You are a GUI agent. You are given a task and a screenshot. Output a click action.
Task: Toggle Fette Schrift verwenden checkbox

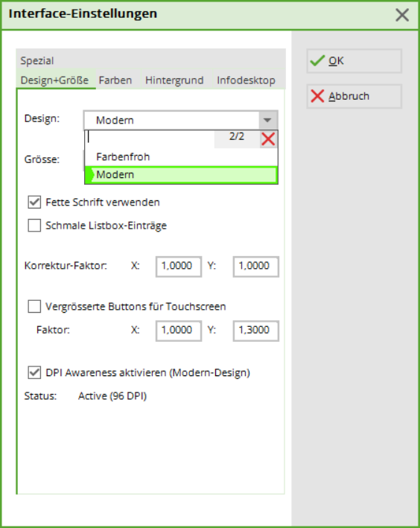pos(34,202)
